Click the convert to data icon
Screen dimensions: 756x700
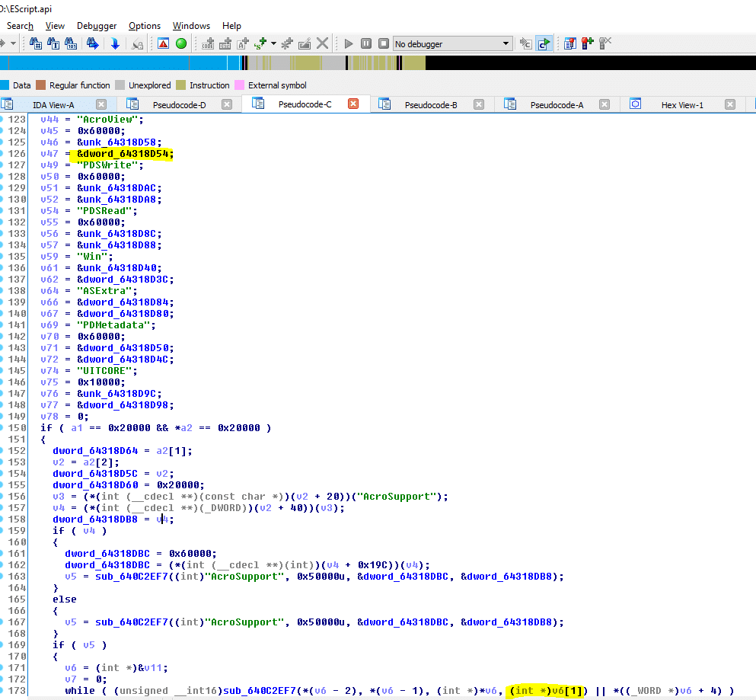(225, 44)
